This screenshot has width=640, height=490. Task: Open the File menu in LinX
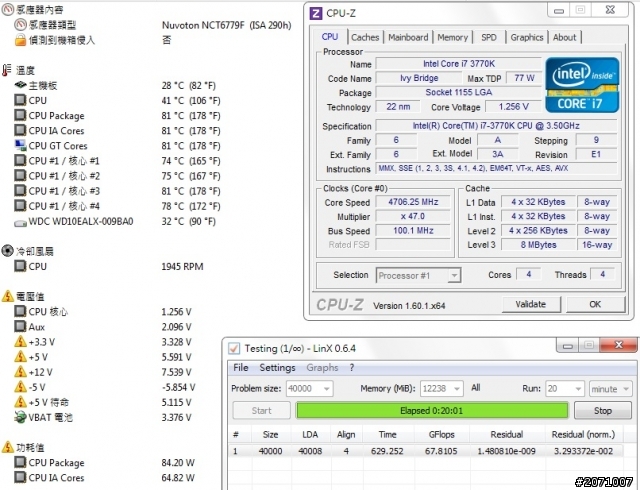(x=241, y=368)
